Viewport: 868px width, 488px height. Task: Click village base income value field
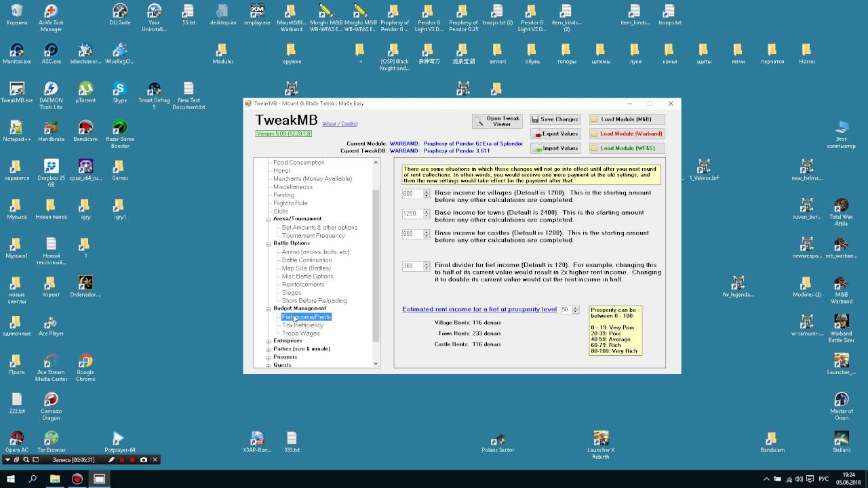412,194
